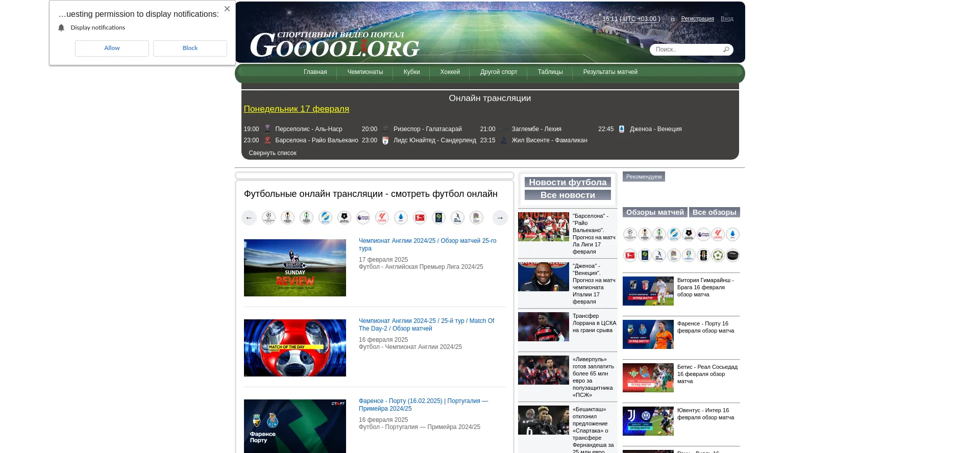Open Russian Premier League bear icon in the carousel

pos(344,218)
